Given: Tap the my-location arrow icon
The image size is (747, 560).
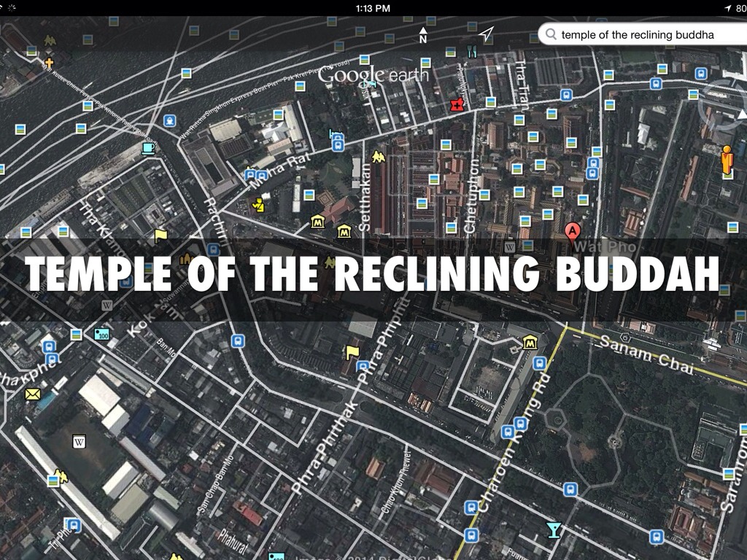Looking at the screenshot, I should click(487, 34).
